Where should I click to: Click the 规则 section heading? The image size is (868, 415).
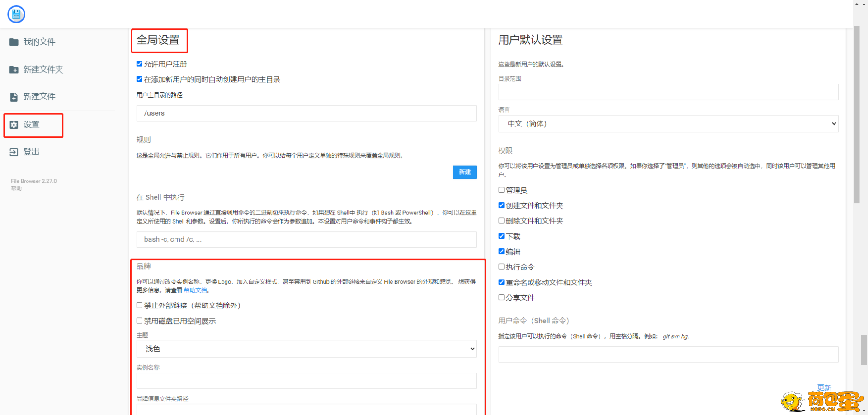pyautogui.click(x=144, y=140)
